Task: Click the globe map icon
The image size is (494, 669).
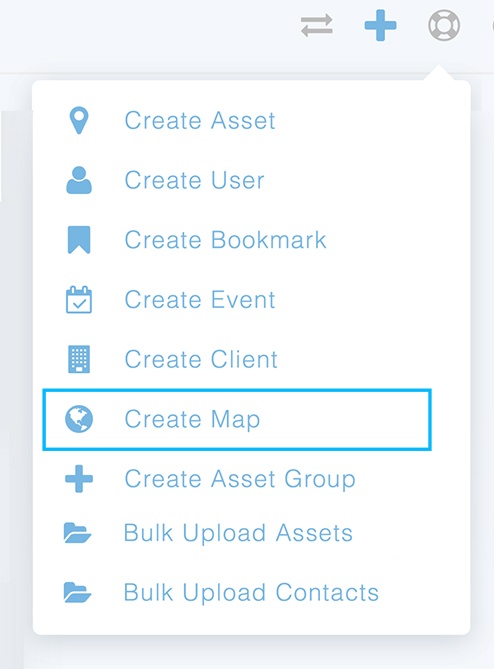Action: 79,419
